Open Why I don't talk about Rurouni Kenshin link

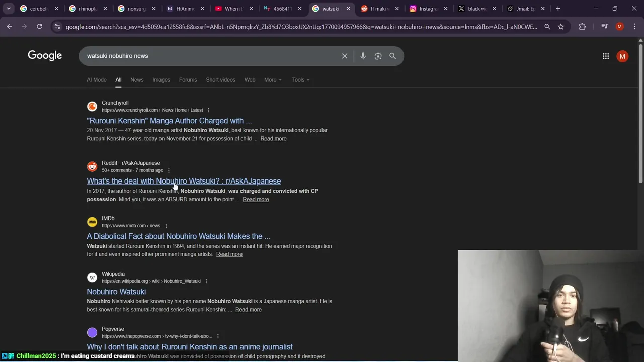point(190,347)
